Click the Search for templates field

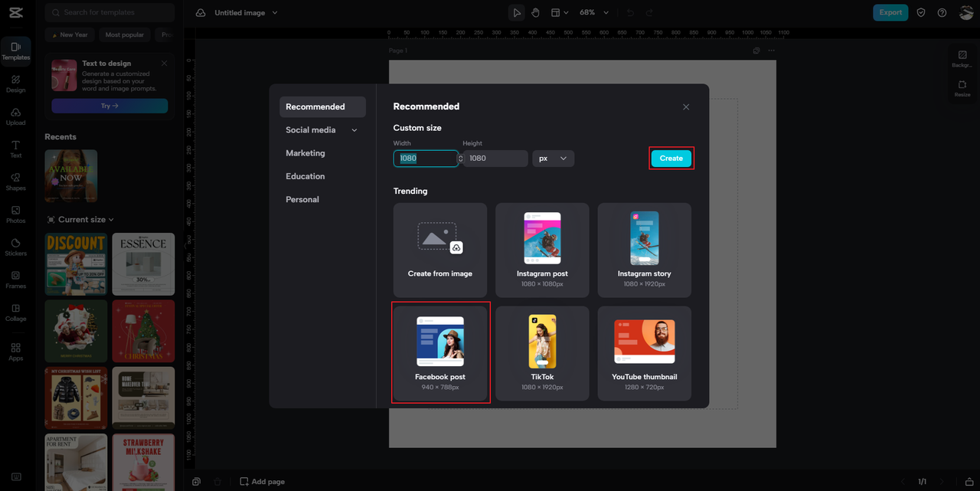(109, 12)
